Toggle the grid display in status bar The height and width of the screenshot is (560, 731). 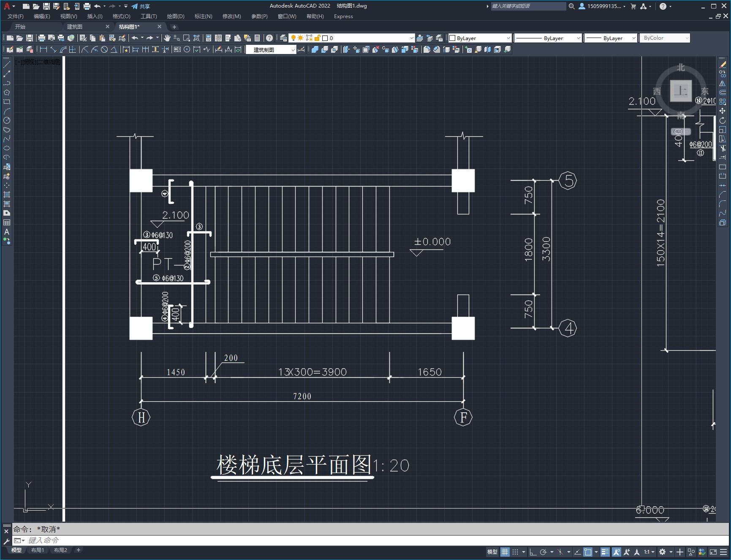(505, 552)
